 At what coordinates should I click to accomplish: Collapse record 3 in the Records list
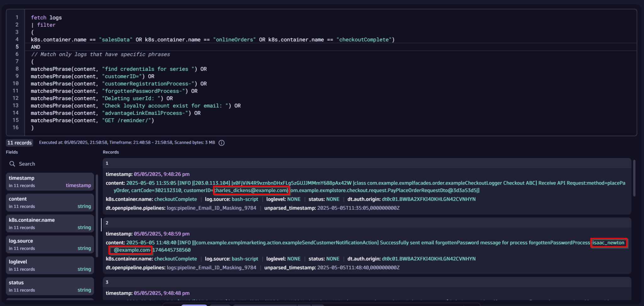[107, 282]
